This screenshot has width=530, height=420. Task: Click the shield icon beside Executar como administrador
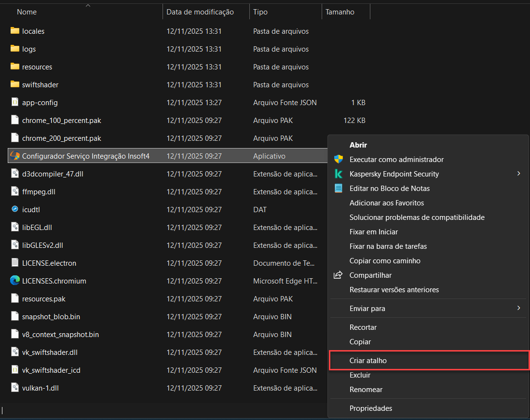(339, 160)
